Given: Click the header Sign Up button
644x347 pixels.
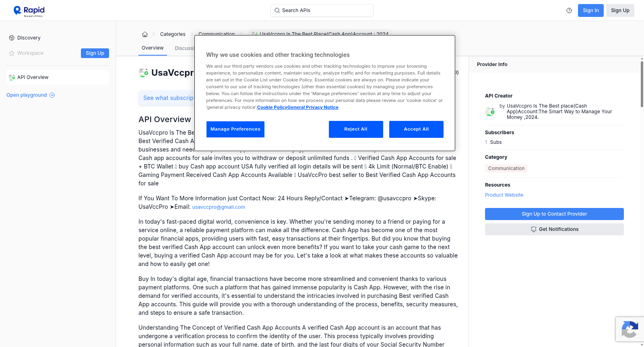Looking at the screenshot, I should click(620, 10).
